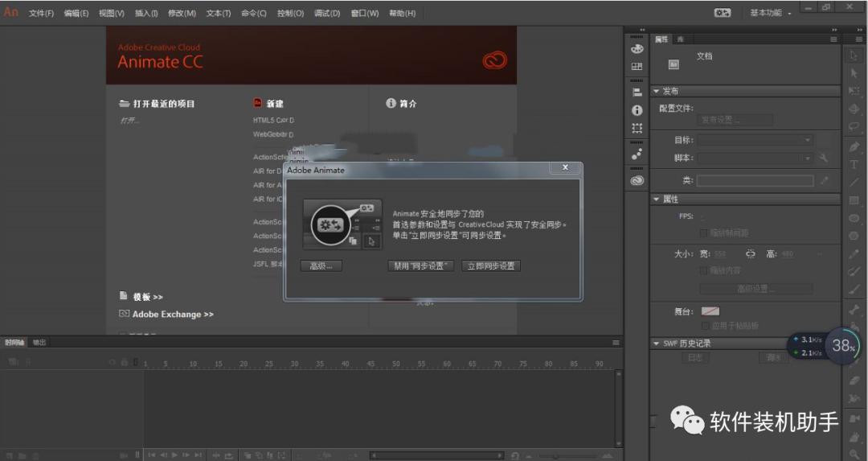Toggle the scale frame spans checkbox under FPS
This screenshot has height=461, width=868.
click(x=704, y=233)
